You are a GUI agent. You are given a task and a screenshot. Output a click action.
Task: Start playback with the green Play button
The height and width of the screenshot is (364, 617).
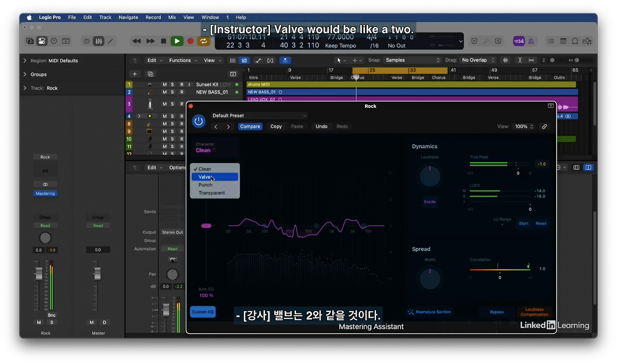pos(177,41)
